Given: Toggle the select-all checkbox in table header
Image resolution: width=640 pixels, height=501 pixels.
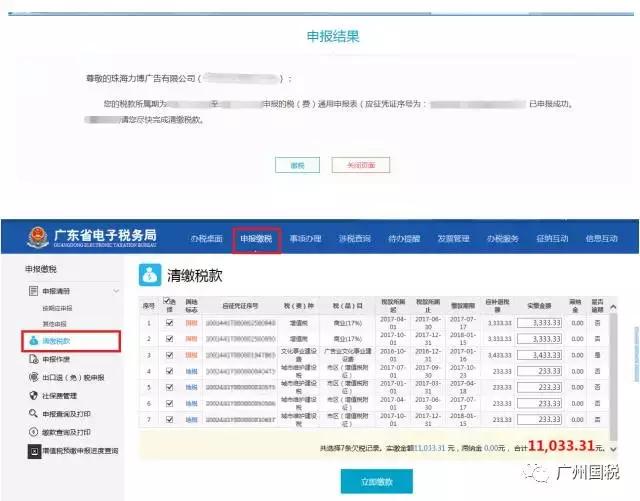Looking at the screenshot, I should 167,301.
